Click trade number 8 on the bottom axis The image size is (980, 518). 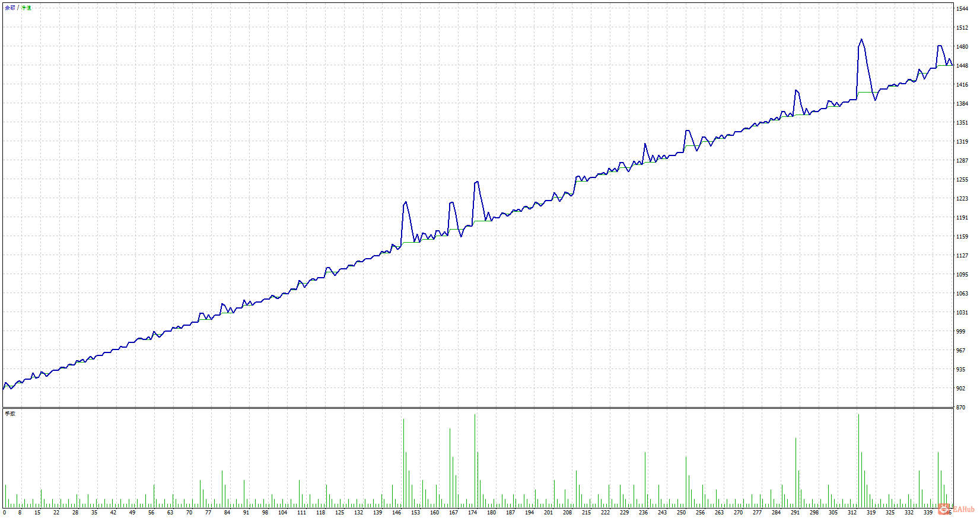pos(20,513)
